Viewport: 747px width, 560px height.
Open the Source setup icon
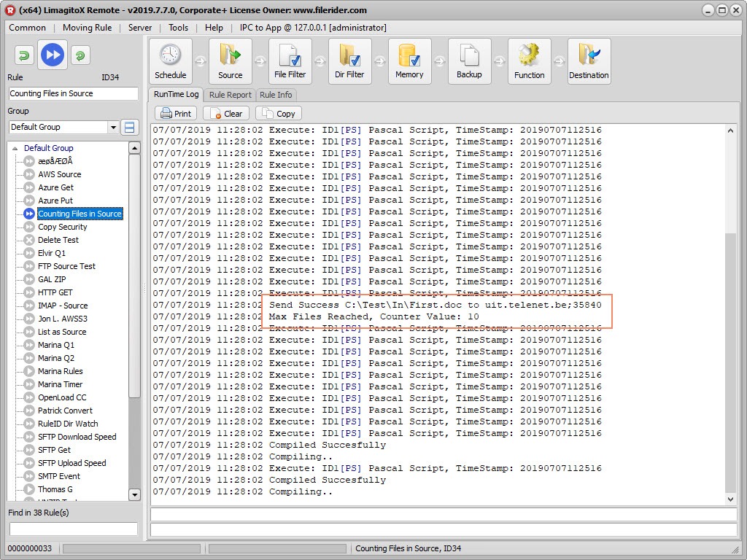coord(230,61)
